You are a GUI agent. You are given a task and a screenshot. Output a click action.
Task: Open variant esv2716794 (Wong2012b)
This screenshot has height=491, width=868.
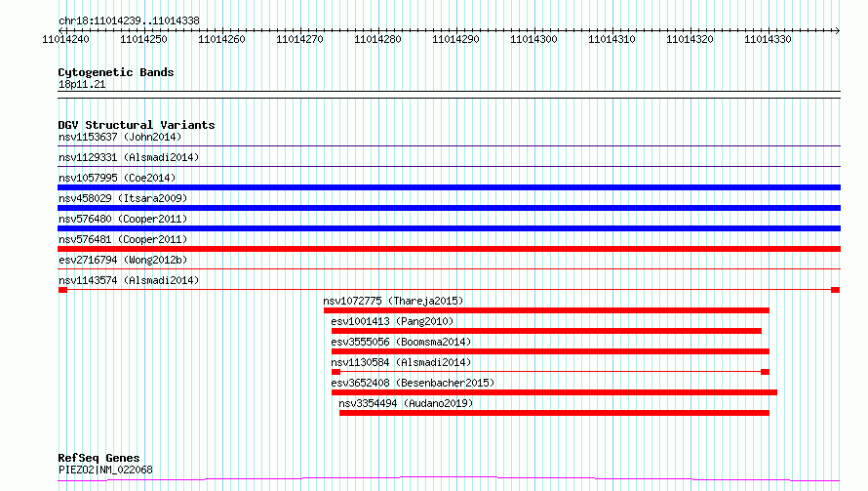[123, 260]
